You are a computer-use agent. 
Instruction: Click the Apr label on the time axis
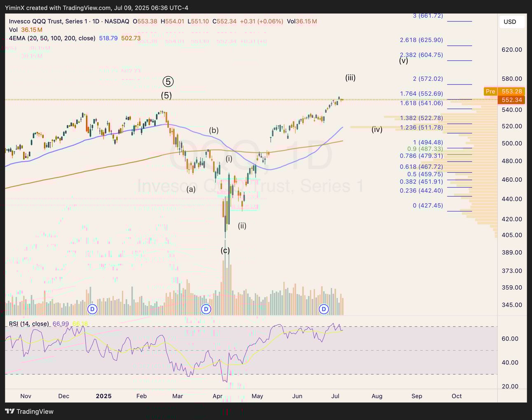point(217,396)
